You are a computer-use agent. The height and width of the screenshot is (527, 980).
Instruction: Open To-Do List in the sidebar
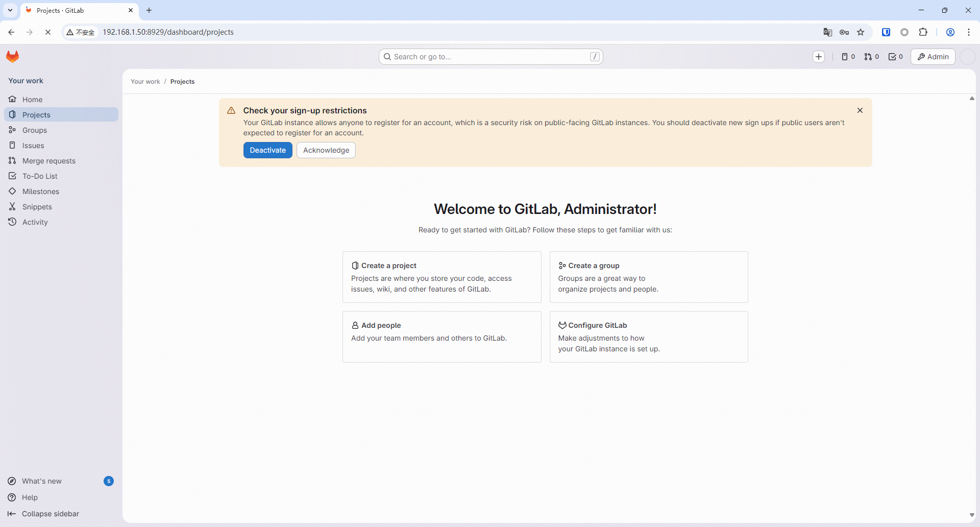[x=61, y=176]
